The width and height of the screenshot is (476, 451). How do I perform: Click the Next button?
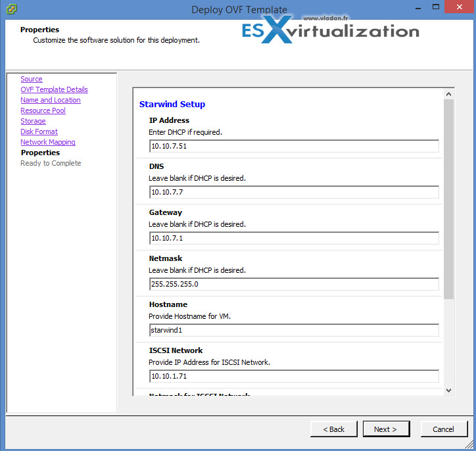(x=386, y=429)
